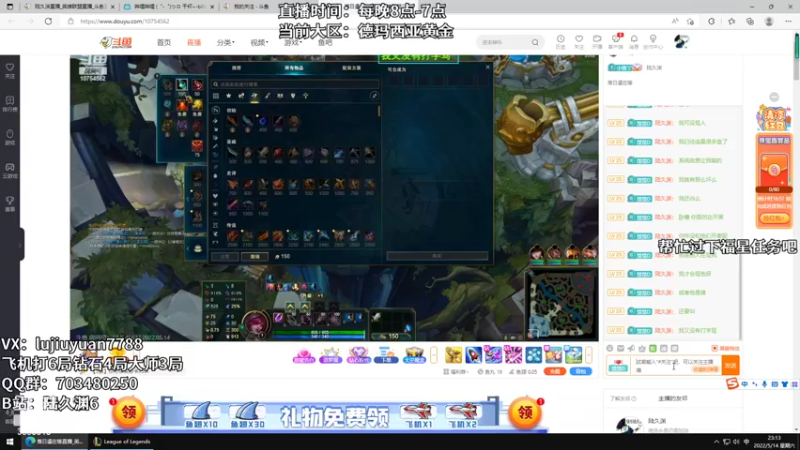Expand the 分类 dropdown menu
The width and height of the screenshot is (800, 450).
click(x=226, y=42)
